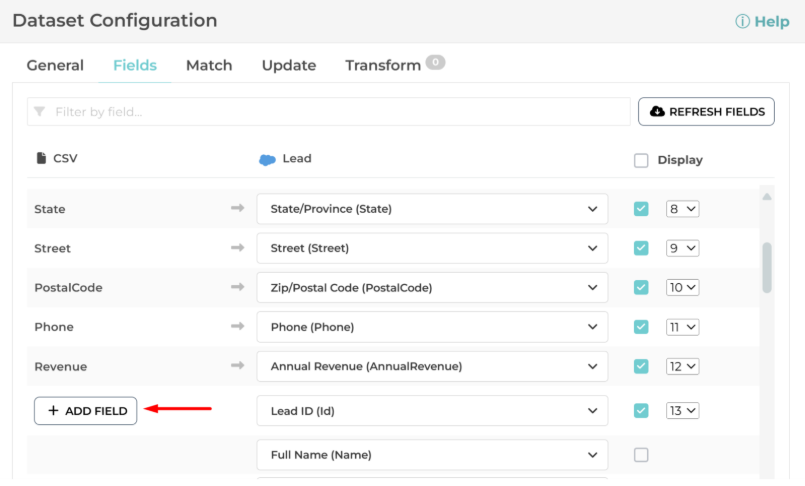Open the Street (Street) mapping dropdown
Screen dimensions: 805x486
[x=432, y=248]
